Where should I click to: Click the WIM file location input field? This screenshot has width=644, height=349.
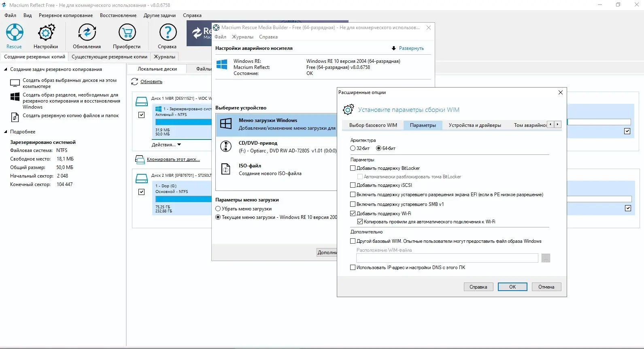coord(447,258)
